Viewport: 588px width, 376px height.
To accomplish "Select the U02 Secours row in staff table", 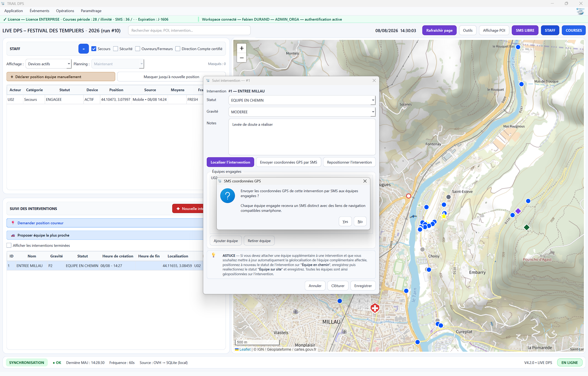I will click(x=105, y=99).
